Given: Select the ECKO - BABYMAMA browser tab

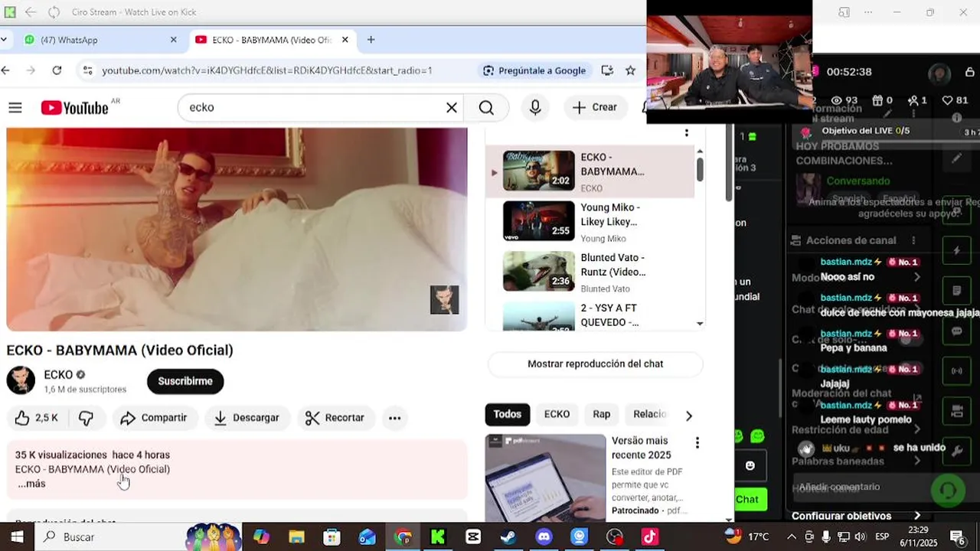Looking at the screenshot, I should point(272,40).
